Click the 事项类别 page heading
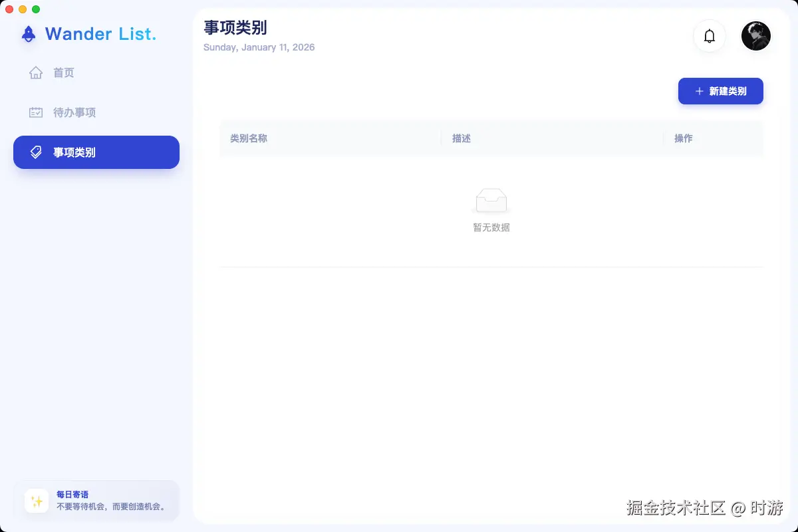The width and height of the screenshot is (798, 532). pos(235,27)
